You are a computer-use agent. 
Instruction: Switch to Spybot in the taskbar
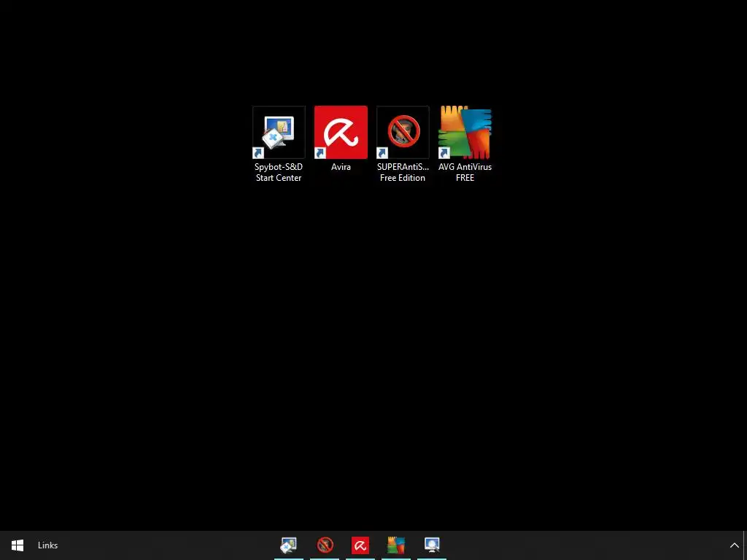pyautogui.click(x=289, y=545)
